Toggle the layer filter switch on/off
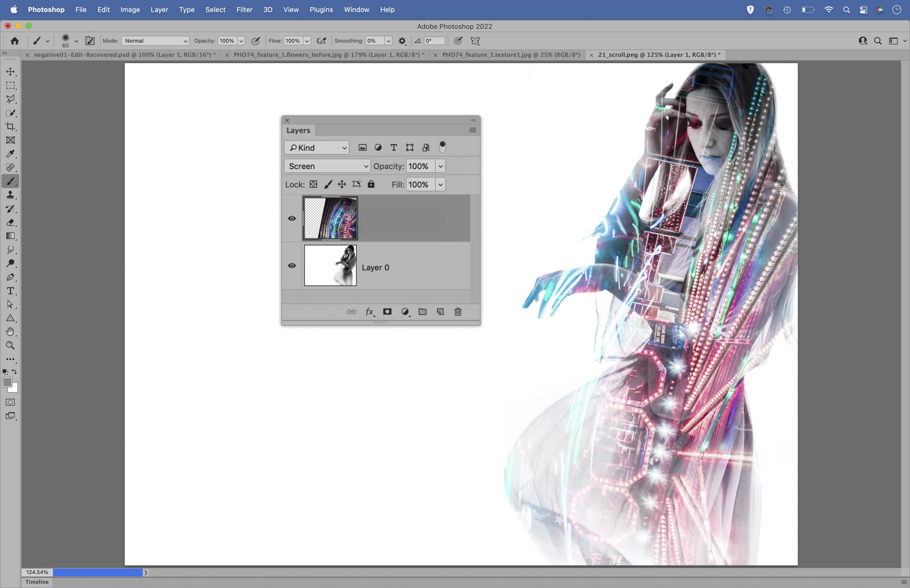The height and width of the screenshot is (588, 910). pos(442,147)
